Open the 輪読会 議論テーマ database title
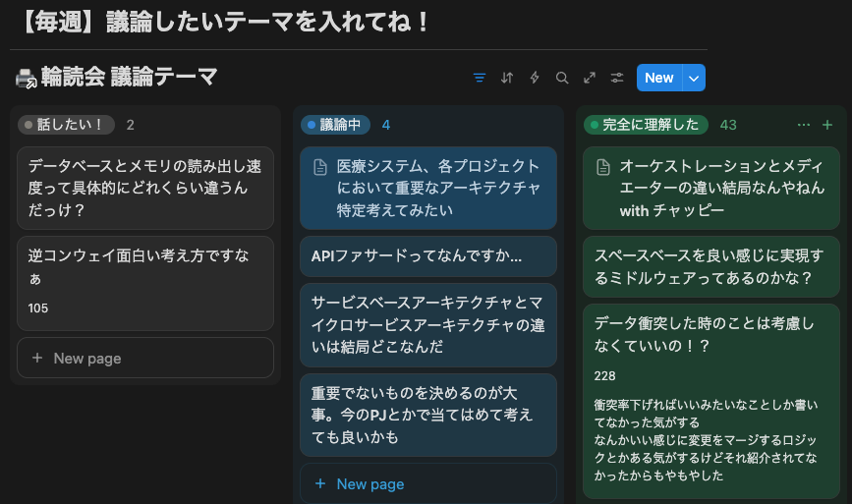 coord(130,77)
